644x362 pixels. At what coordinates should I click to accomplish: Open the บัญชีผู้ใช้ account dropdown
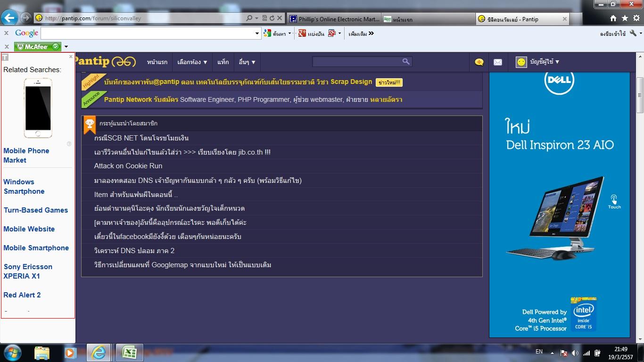pyautogui.click(x=544, y=62)
